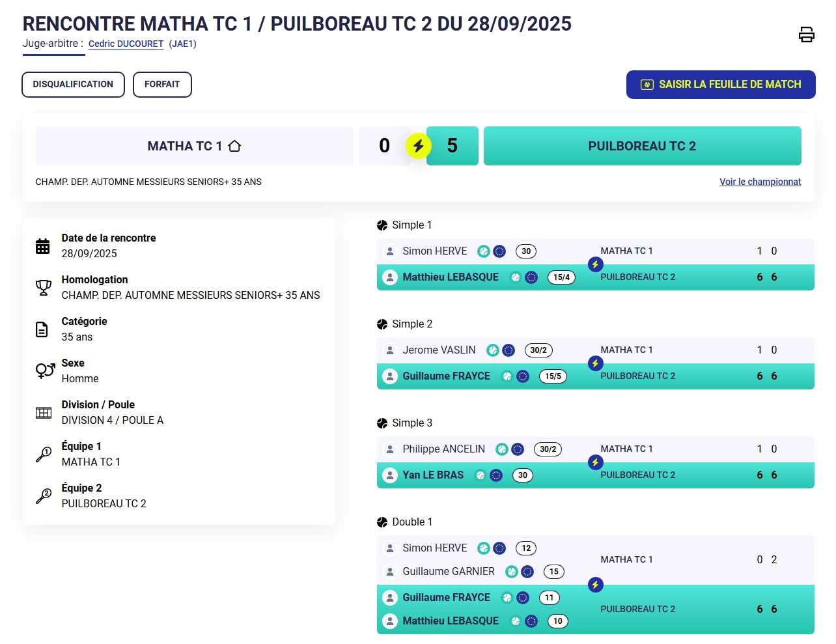Click Philippe ANCELIN's green tennis badge

[502, 449]
